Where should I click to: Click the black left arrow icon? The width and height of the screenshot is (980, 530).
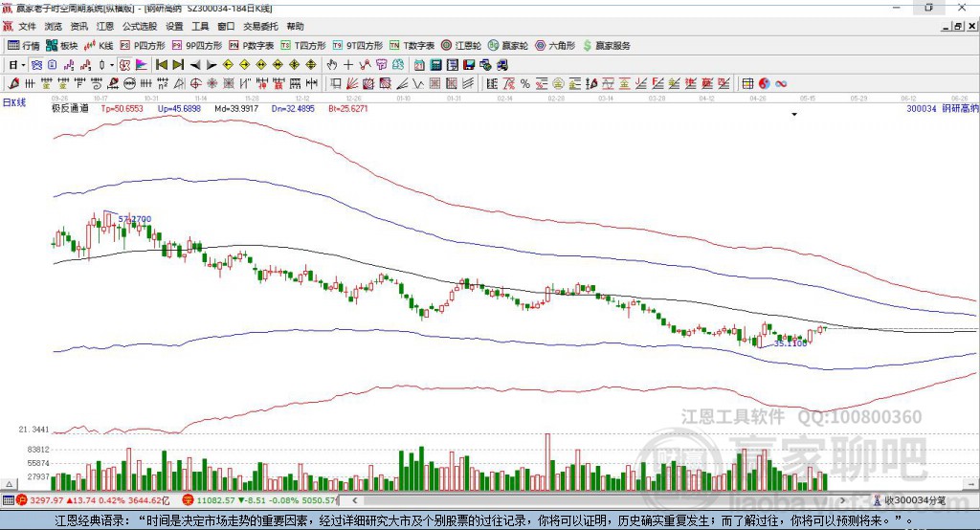195,65
